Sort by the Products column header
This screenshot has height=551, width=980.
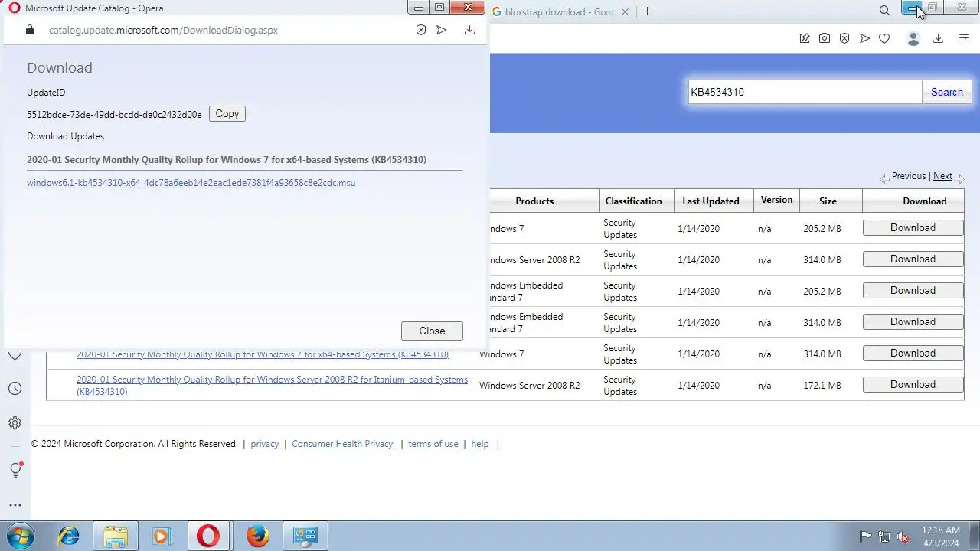534,201
